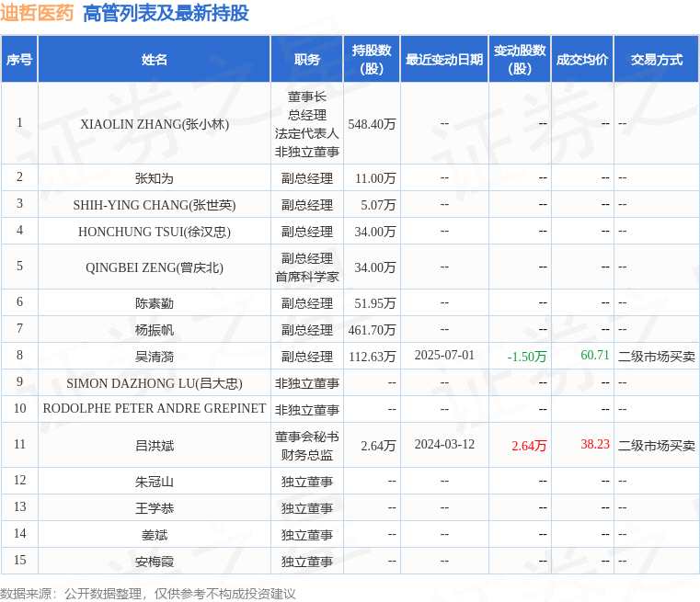The height and width of the screenshot is (602, 700).
Task: Select the 序号 column header
Action: [19, 60]
